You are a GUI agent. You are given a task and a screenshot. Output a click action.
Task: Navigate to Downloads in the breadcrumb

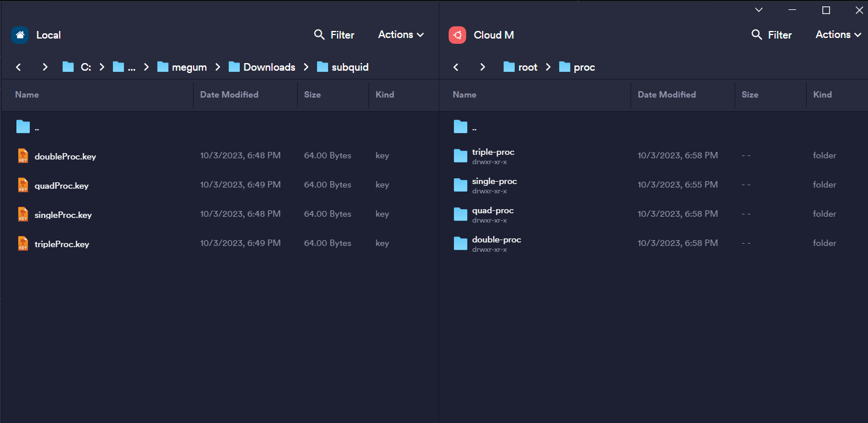268,67
